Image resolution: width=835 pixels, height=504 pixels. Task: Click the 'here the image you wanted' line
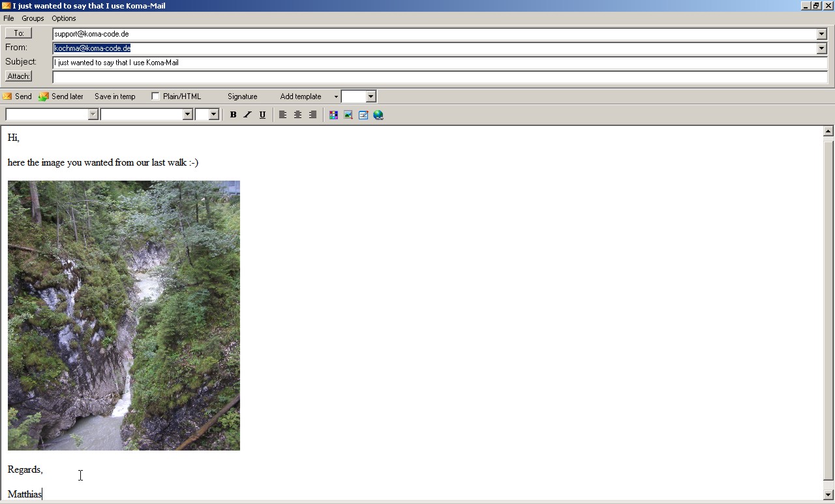point(103,162)
